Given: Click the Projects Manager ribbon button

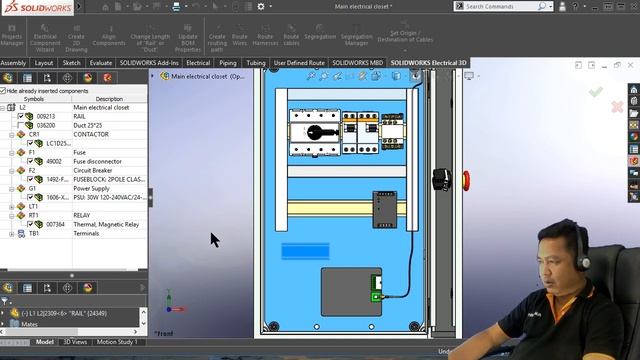Looking at the screenshot, I should (x=12, y=36).
